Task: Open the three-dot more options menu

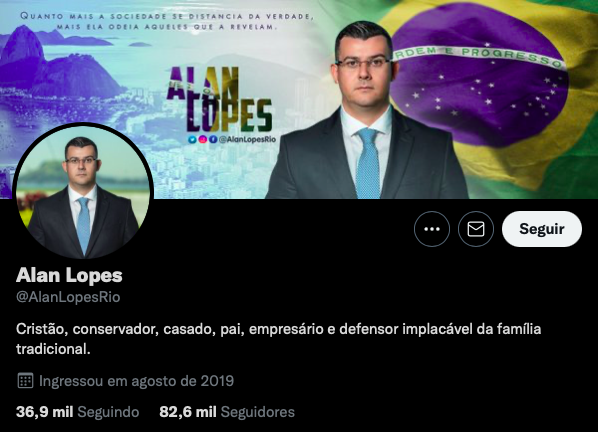Action: click(432, 229)
